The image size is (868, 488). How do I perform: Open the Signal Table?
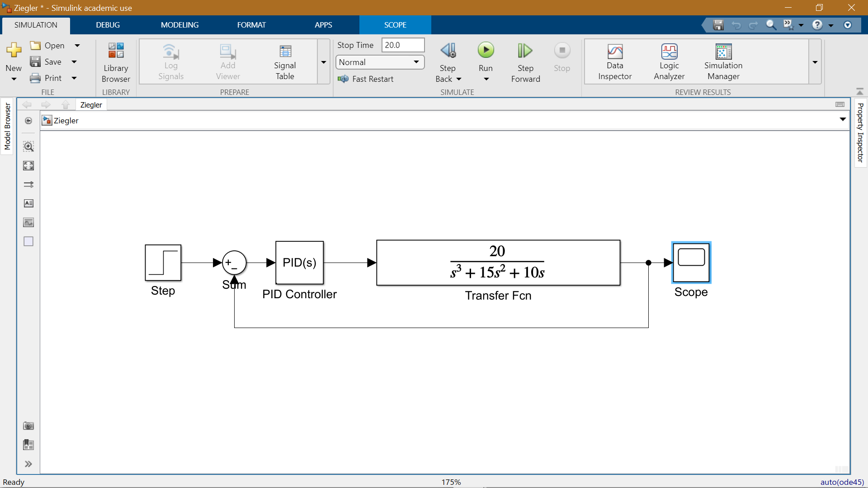(x=285, y=62)
